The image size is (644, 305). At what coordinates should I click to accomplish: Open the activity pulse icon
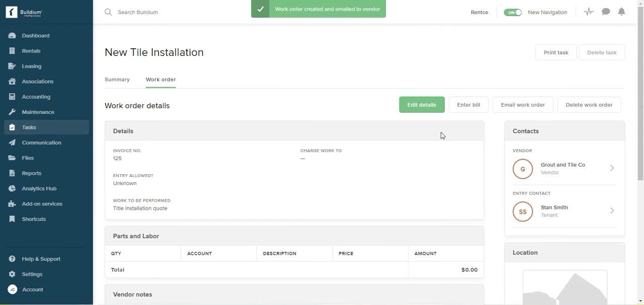coord(589,12)
